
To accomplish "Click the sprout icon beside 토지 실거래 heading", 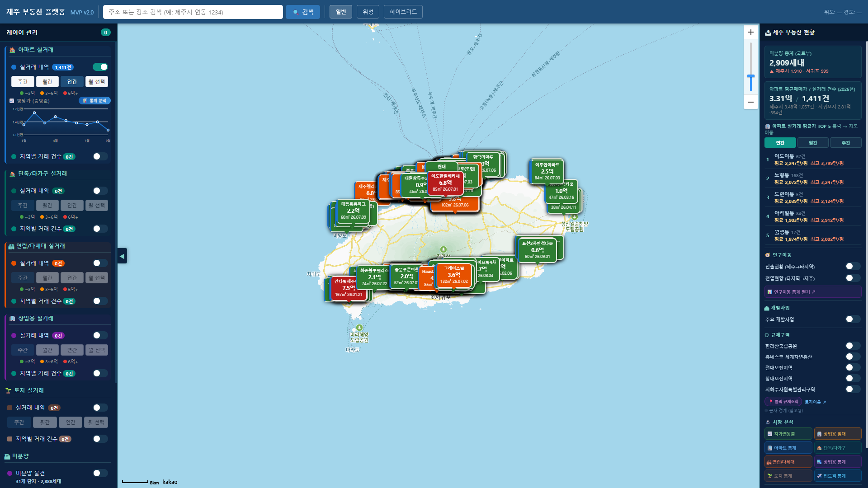I will click(8, 391).
